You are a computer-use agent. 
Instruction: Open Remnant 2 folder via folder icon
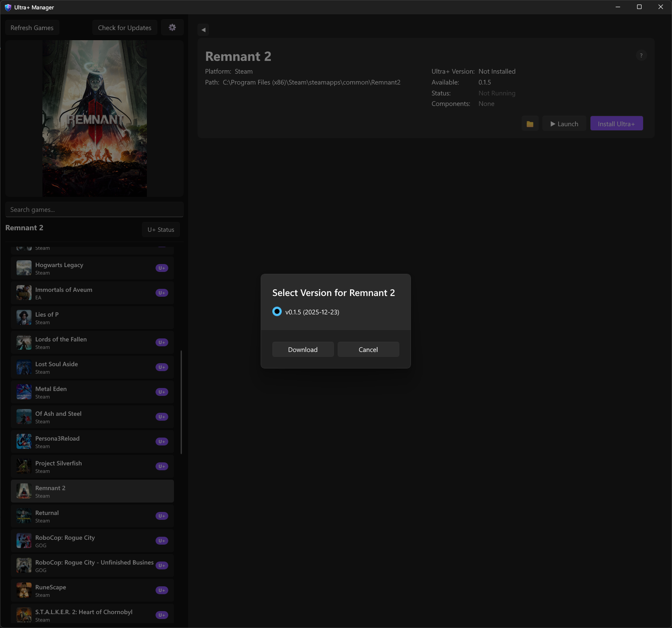(x=530, y=123)
